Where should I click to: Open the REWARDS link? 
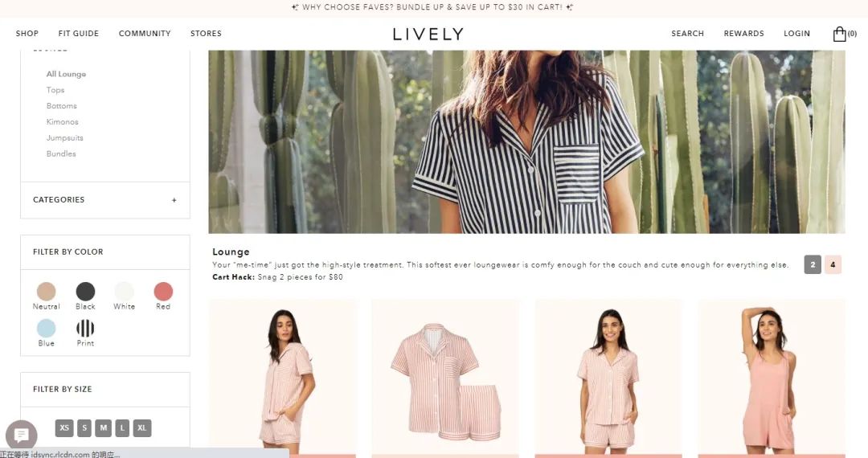coord(743,33)
